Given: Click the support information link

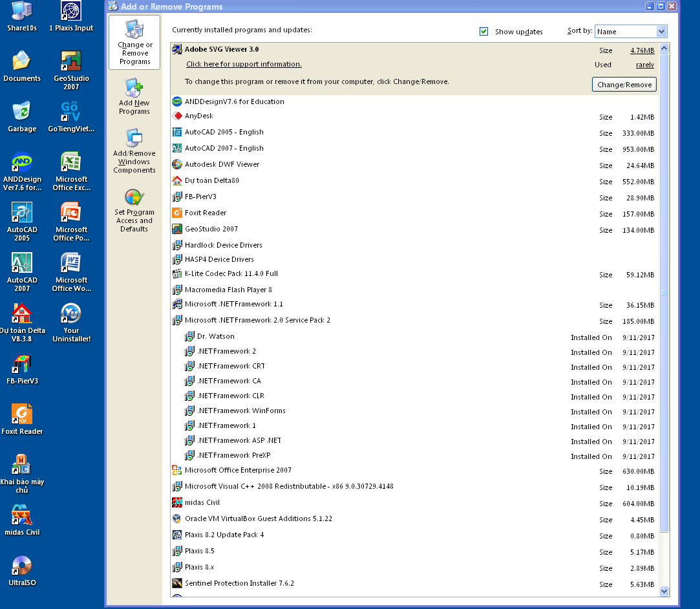Looking at the screenshot, I should 244,64.
